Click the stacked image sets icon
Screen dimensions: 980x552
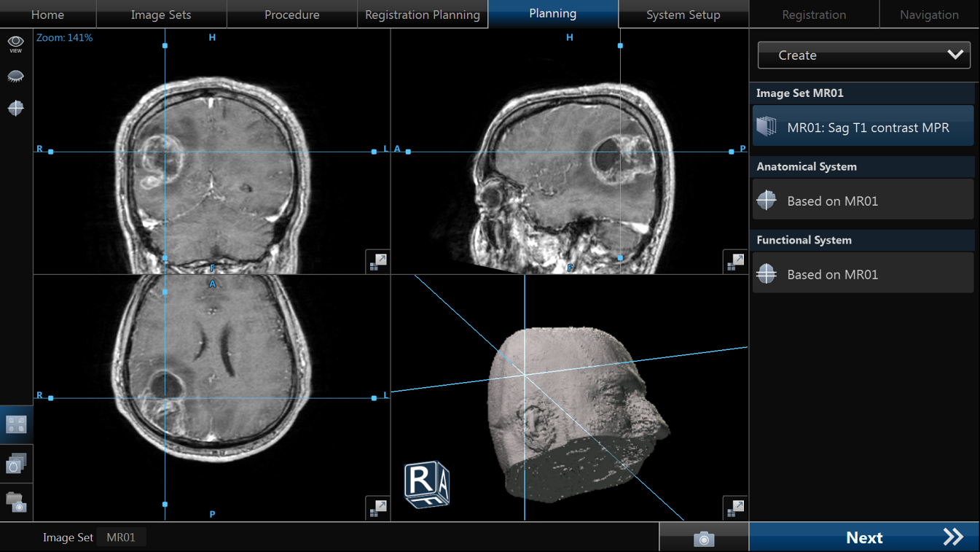16,464
